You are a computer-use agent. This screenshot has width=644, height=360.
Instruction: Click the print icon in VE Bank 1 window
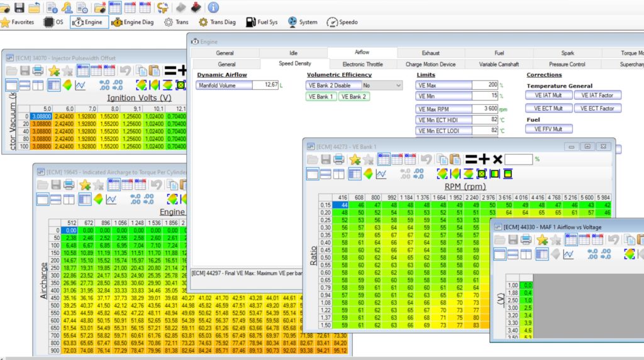(339, 160)
